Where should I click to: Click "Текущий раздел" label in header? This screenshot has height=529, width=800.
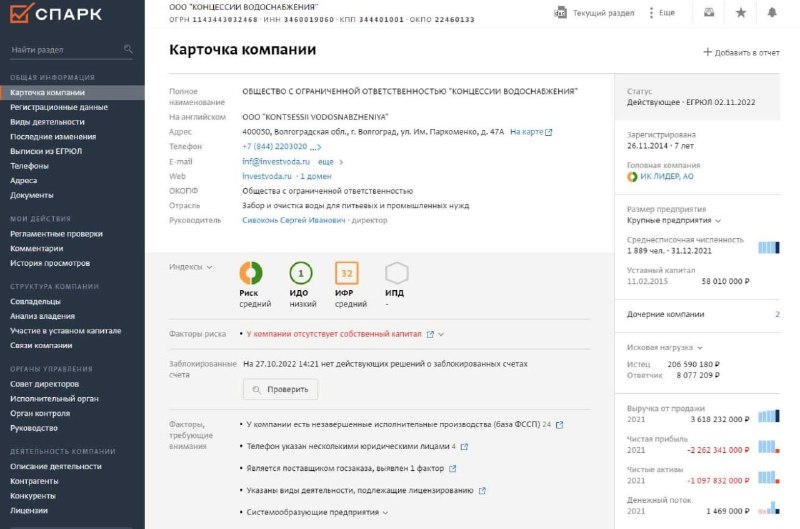[603, 13]
